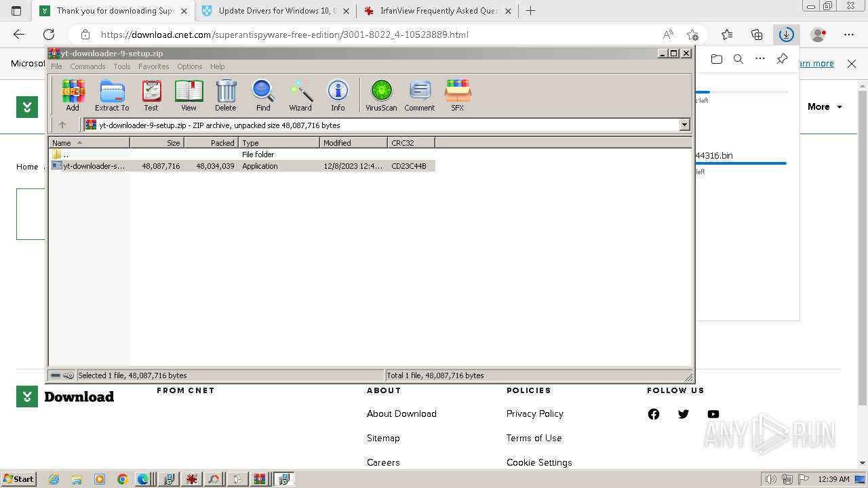Go up one folder level in WinRAR
This screenshot has height=488, width=868.
(x=62, y=125)
